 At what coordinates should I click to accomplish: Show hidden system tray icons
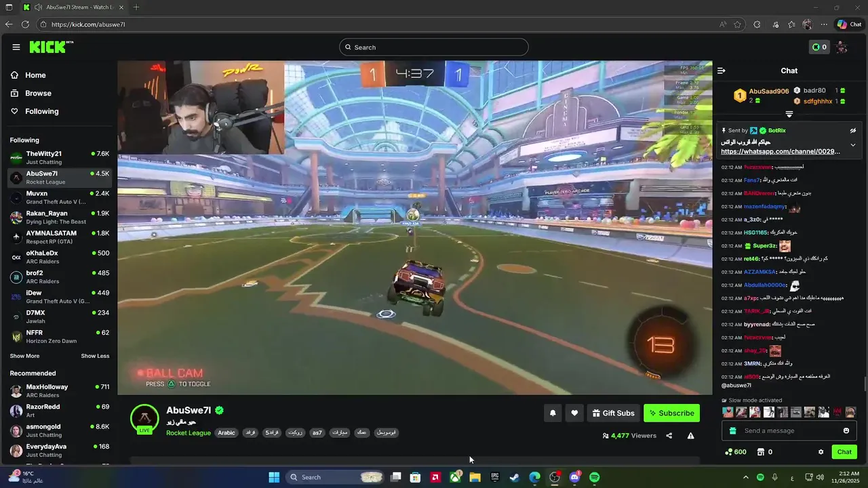pos(745,477)
